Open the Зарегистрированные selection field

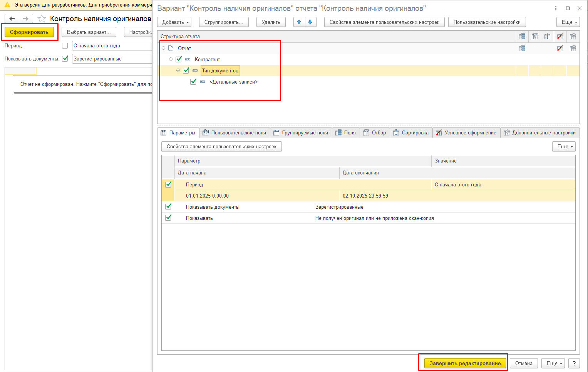click(112, 59)
